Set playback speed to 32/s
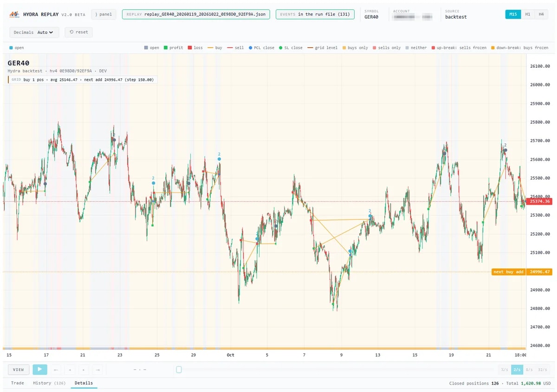The width and height of the screenshot is (557, 392). [542, 370]
